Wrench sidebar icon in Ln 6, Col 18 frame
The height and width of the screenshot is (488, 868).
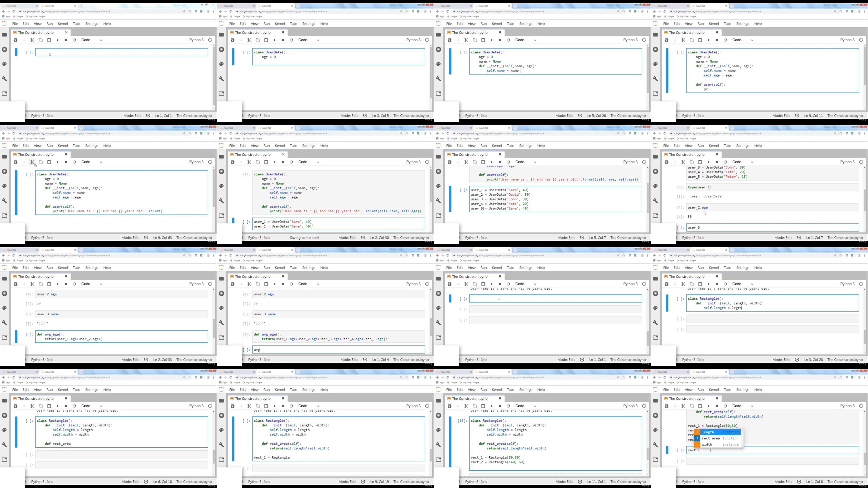click(4, 445)
